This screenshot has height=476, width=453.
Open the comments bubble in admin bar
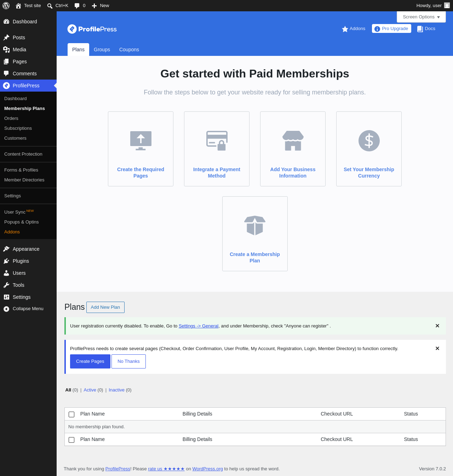[77, 6]
